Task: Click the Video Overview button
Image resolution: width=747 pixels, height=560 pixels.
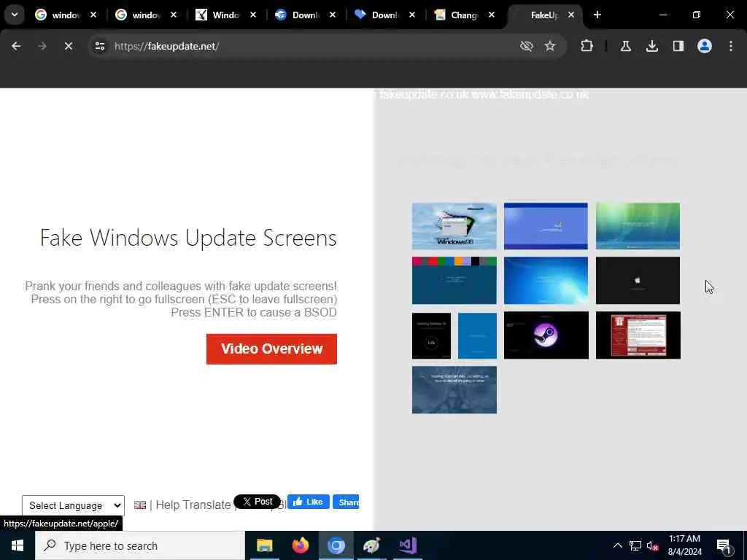Action: [x=271, y=349]
